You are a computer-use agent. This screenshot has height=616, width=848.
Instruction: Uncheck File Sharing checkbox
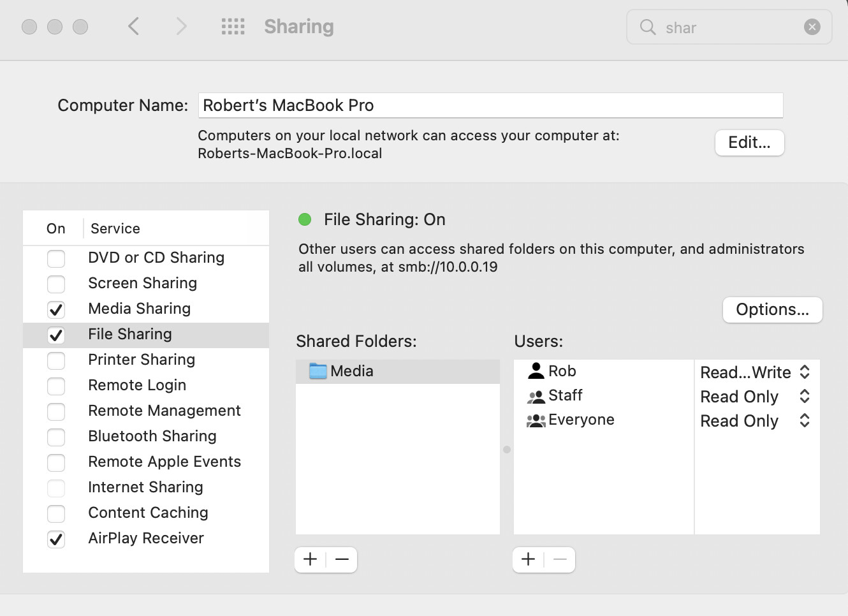56,335
